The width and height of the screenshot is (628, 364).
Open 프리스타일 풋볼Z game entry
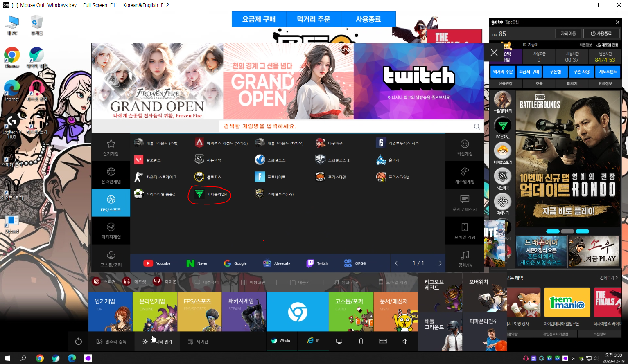[x=154, y=194]
